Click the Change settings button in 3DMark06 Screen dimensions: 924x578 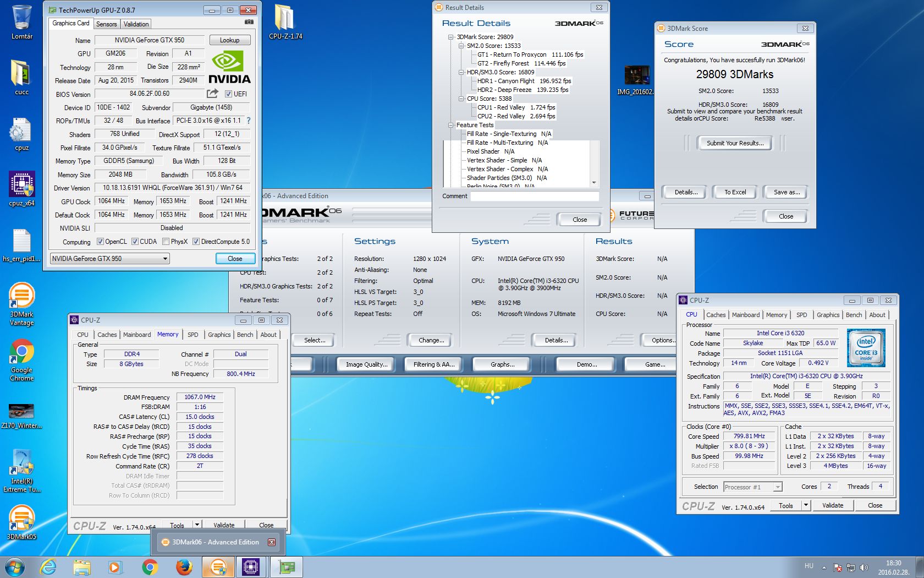(x=431, y=340)
